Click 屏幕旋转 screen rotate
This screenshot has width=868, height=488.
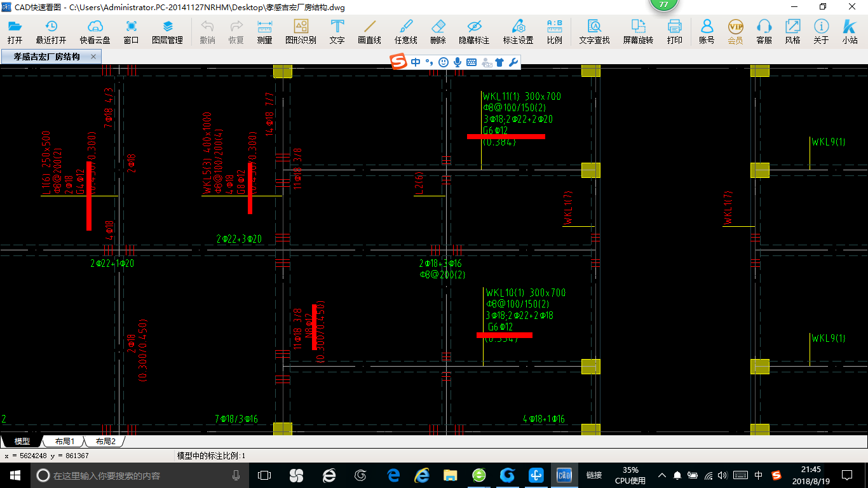point(638,32)
